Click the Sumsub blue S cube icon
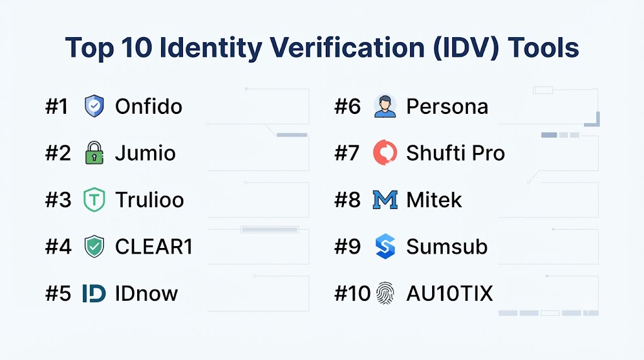The height and width of the screenshot is (360, 644). pyautogui.click(x=385, y=246)
